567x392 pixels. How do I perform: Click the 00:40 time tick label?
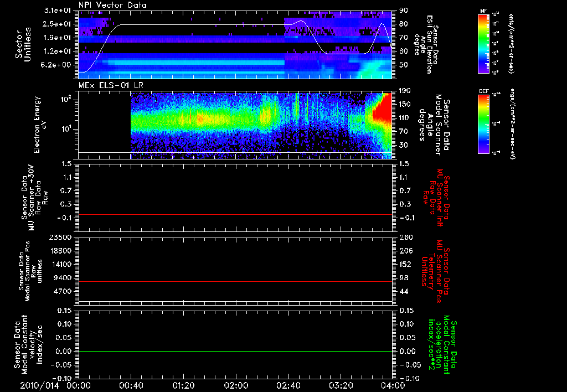131,385
